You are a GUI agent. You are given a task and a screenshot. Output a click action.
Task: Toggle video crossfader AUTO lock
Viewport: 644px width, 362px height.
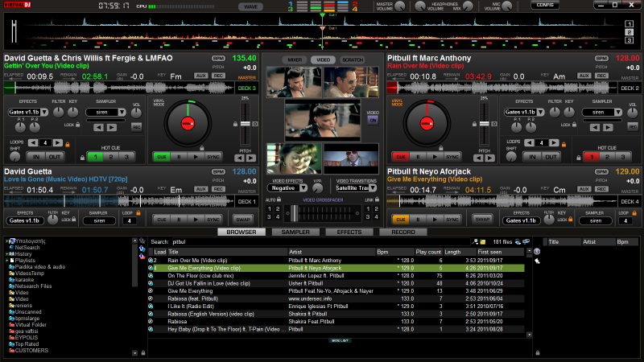279,200
